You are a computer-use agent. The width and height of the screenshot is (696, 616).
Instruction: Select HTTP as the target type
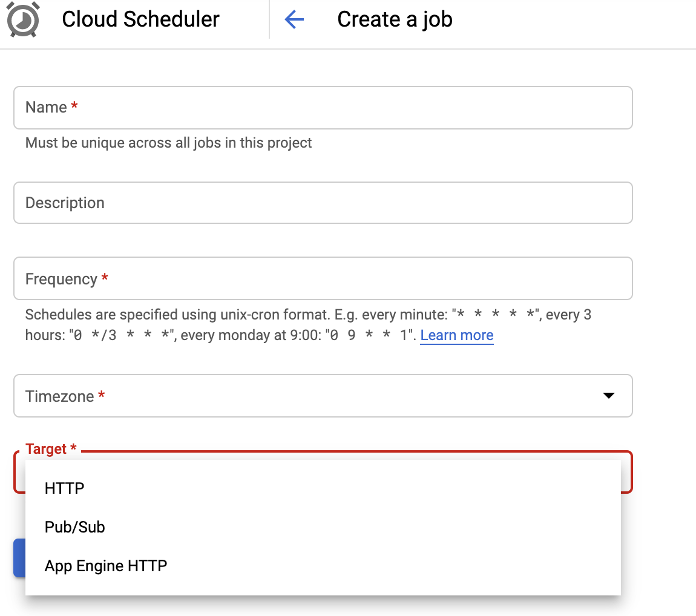[65, 488]
